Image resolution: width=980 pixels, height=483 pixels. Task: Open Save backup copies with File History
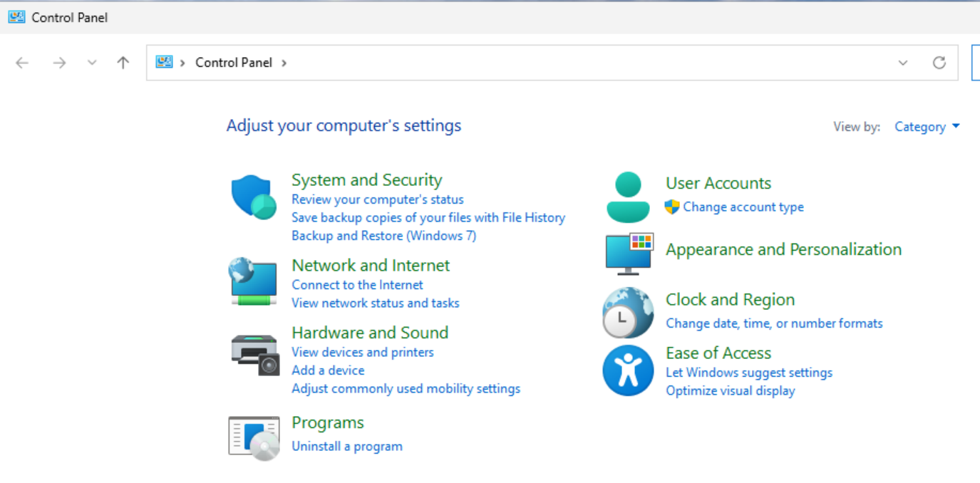pyautogui.click(x=428, y=217)
